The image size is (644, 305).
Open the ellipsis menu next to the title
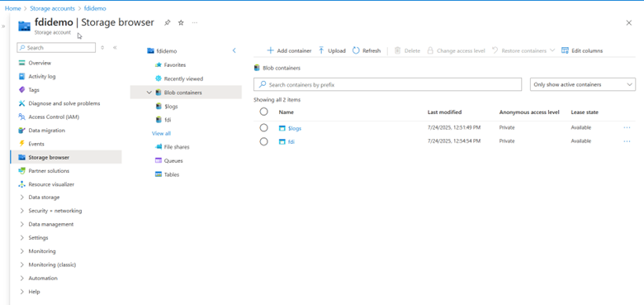[x=194, y=23]
